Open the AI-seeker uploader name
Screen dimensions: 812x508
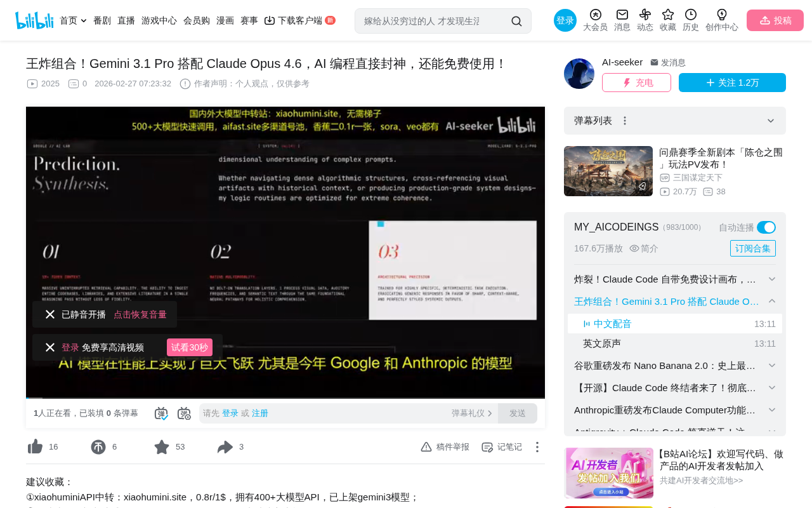pyautogui.click(x=622, y=62)
